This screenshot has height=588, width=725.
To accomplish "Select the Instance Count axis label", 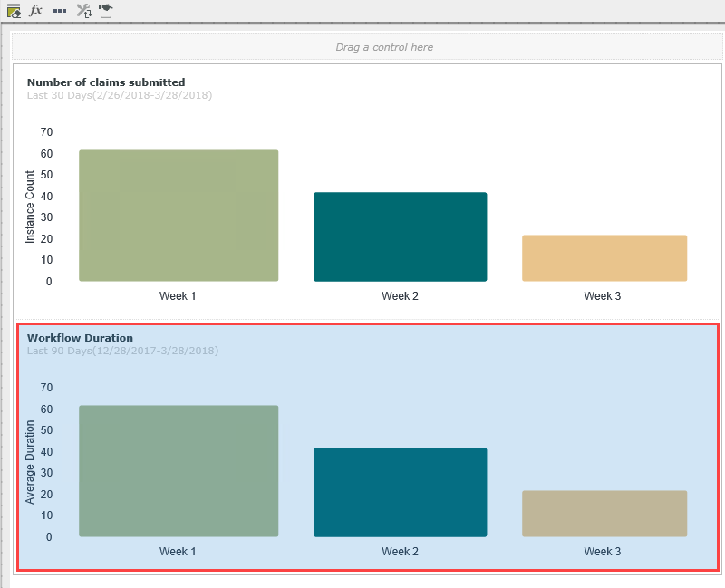I will tap(32, 207).
